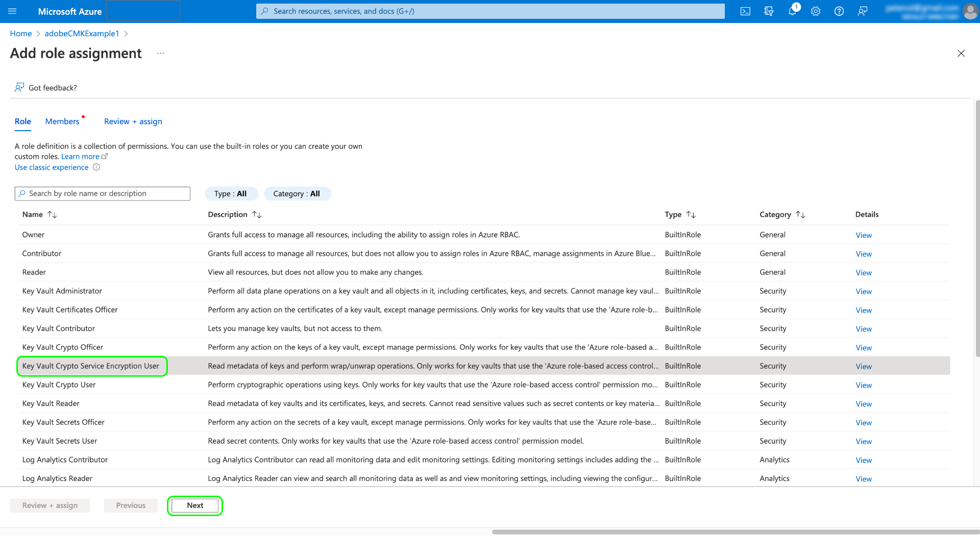The image size is (980, 536).
Task: View details of the Contributor role
Action: (x=864, y=254)
